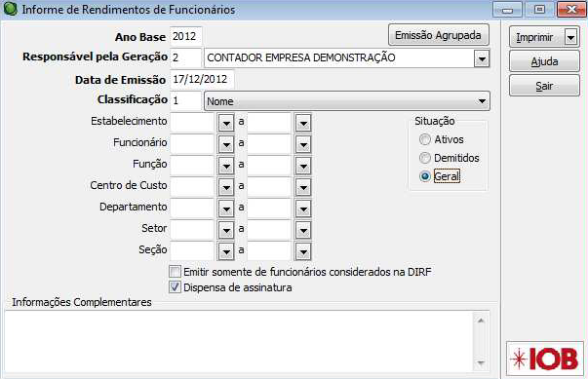The image size is (588, 379).
Task: Click the initial Função input field
Action: coord(193,166)
